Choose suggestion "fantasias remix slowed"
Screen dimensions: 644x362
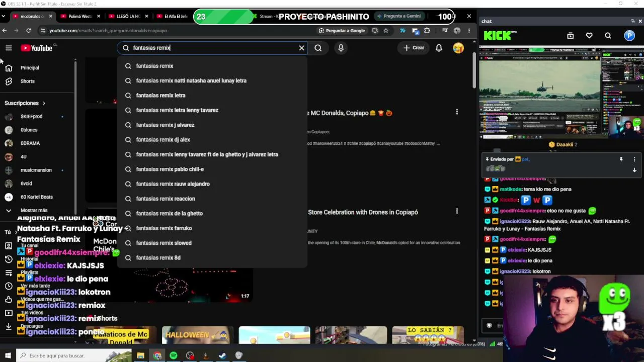212,243
